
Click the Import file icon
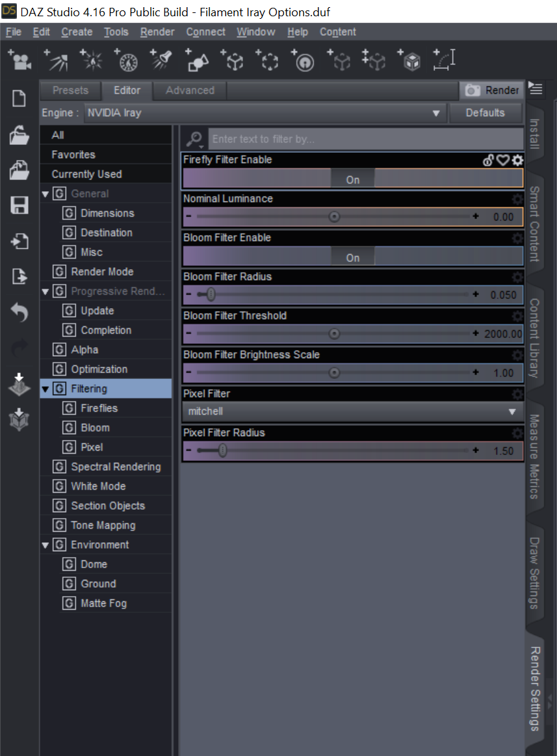pyautogui.click(x=19, y=241)
